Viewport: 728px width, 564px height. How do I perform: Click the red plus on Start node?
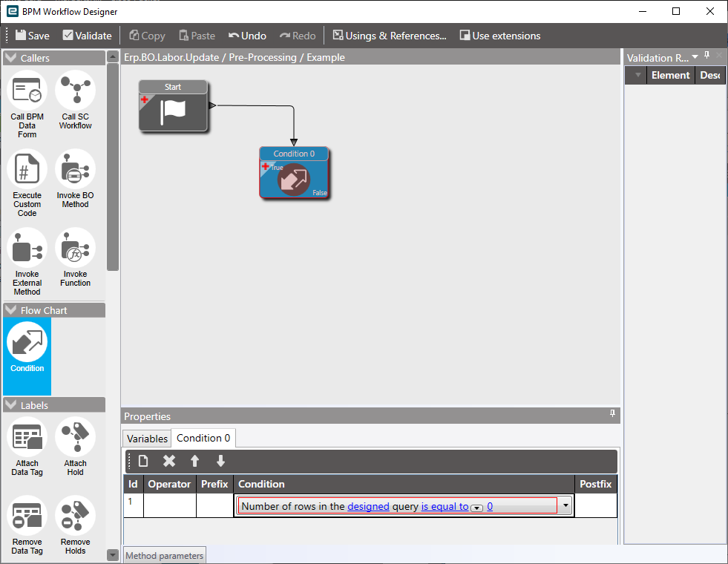click(145, 99)
